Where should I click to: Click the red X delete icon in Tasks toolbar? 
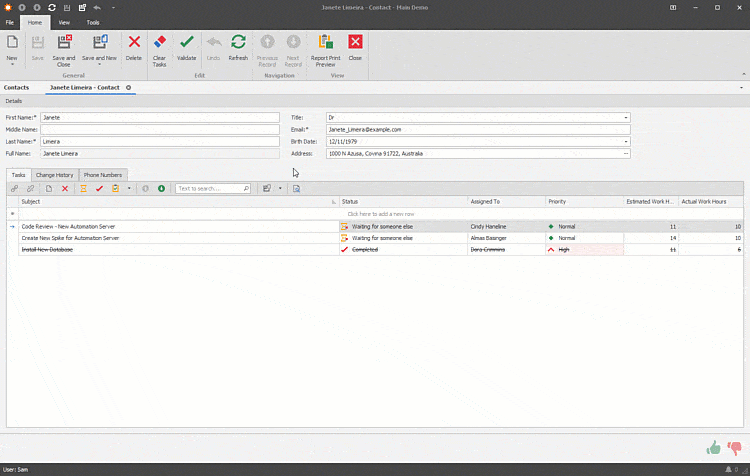(65, 188)
